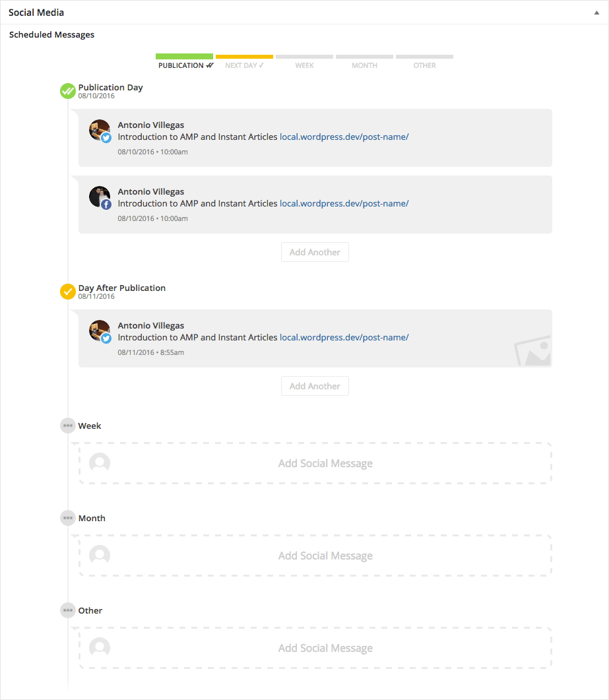Click the green Publication Day double-check icon
This screenshot has height=700, width=609.
67,91
